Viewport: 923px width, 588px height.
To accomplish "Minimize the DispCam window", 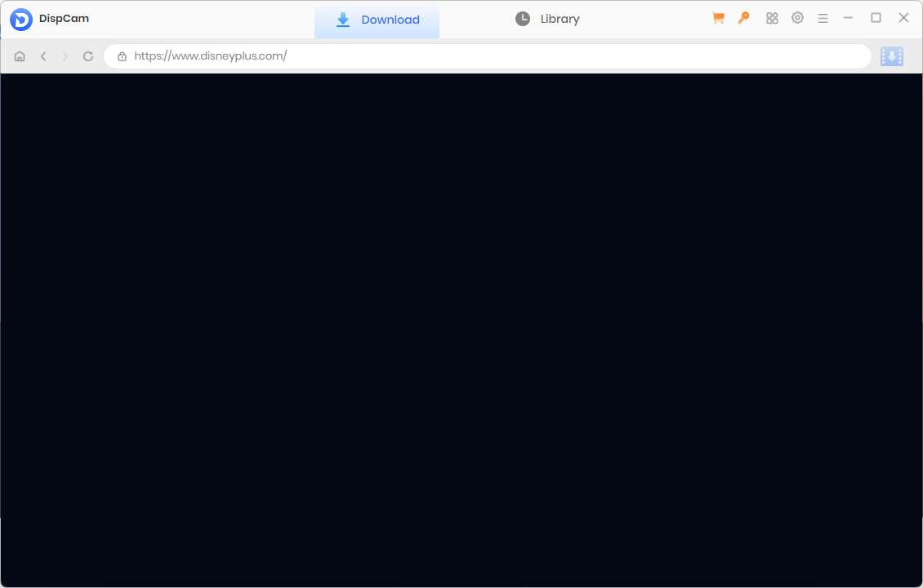I will [x=849, y=18].
